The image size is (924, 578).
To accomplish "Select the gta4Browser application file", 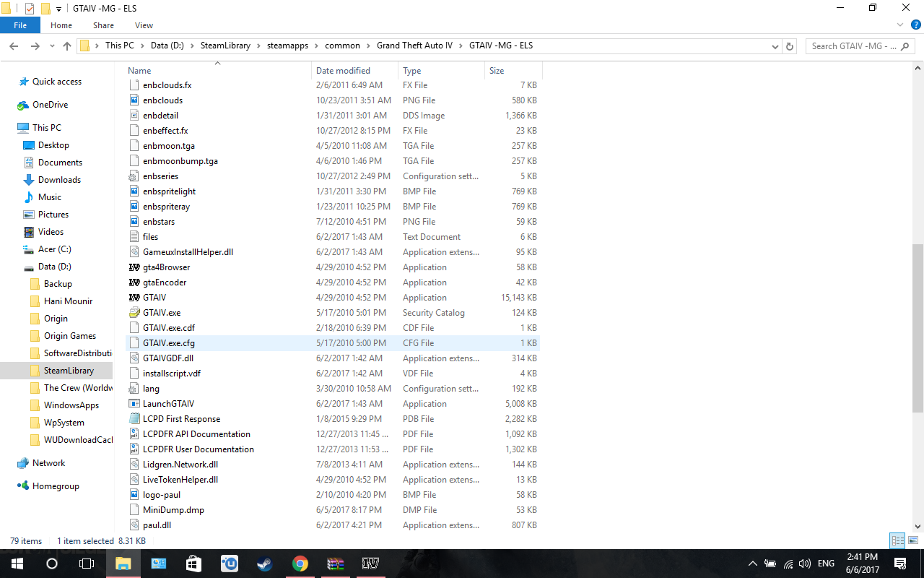I will point(167,267).
